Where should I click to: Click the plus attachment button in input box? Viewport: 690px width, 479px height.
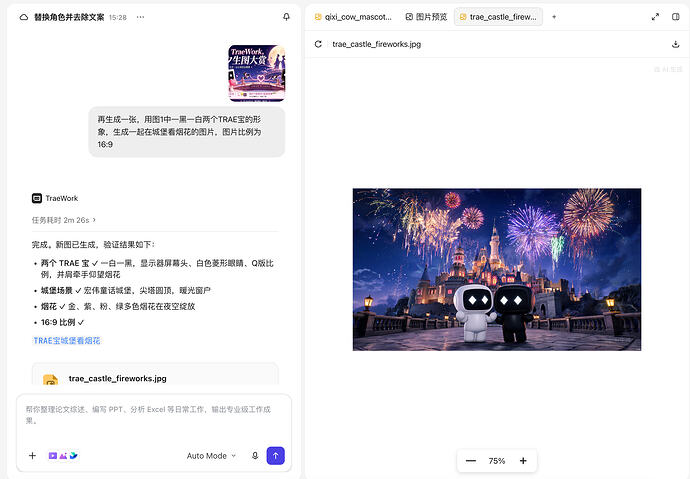33,456
